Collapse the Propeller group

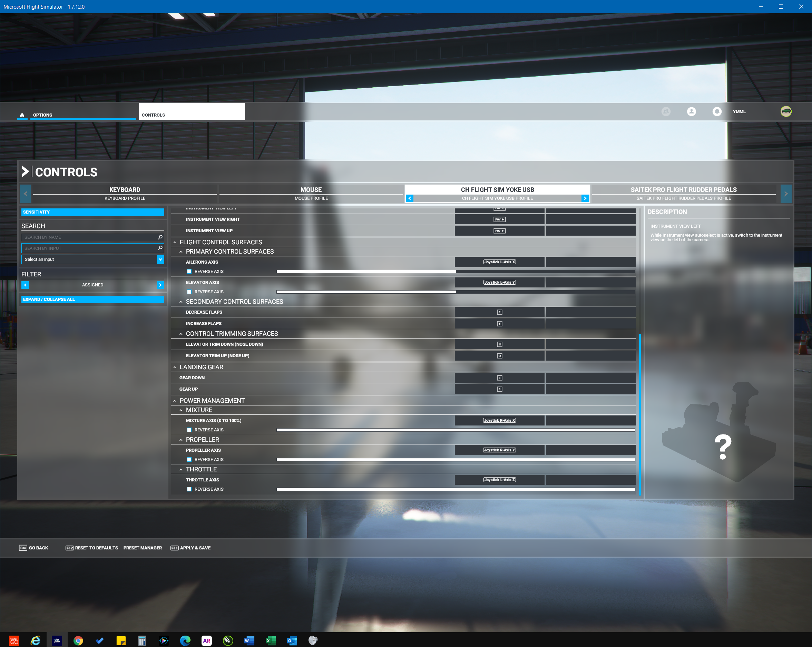[181, 440]
